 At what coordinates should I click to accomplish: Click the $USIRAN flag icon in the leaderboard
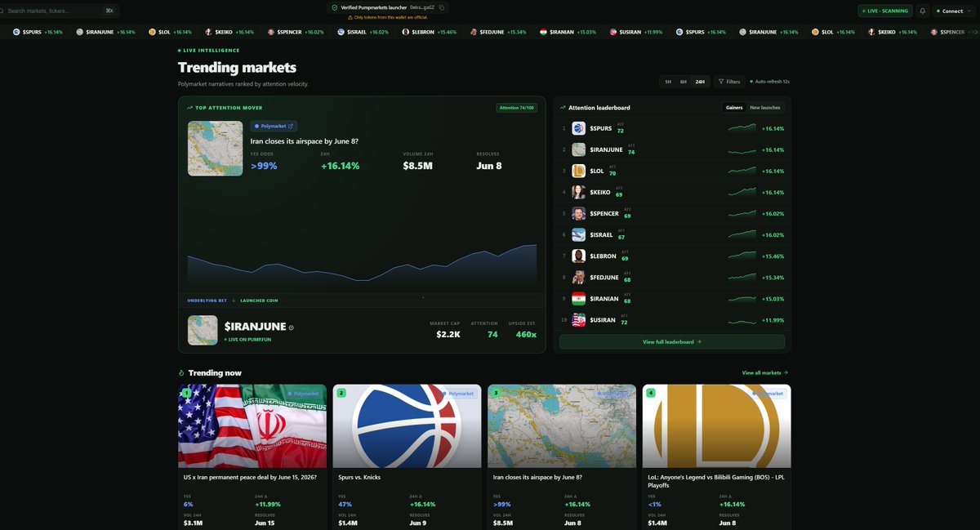pos(578,320)
